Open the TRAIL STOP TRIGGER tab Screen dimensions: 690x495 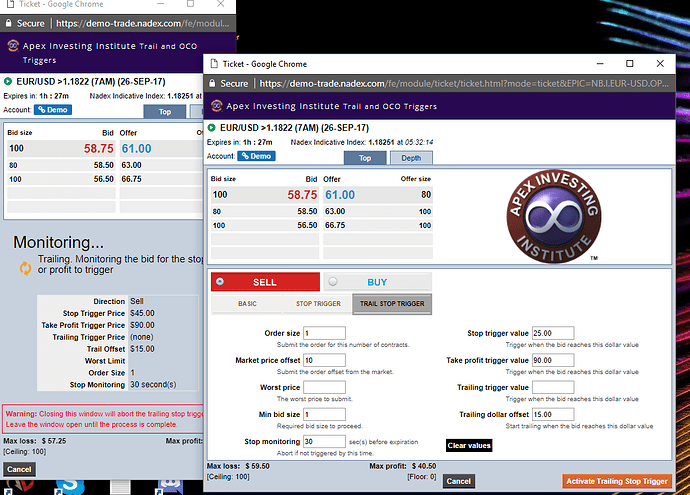(392, 304)
